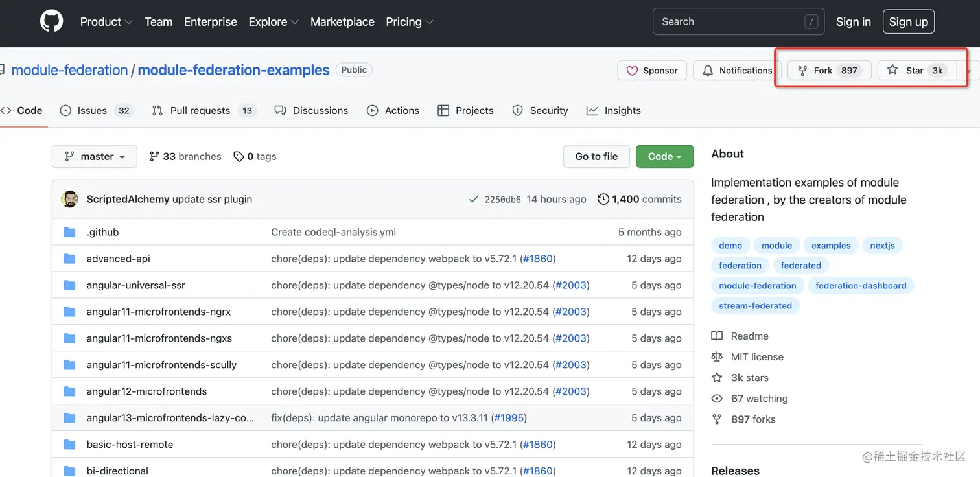View the 0 tags list
The height and width of the screenshot is (477, 980).
click(255, 156)
